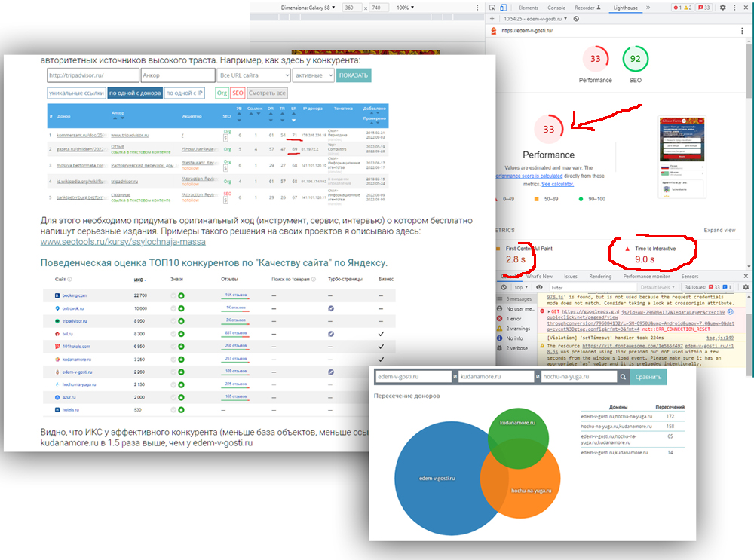Select '2 verbose' in the console sidebar

tap(516, 348)
